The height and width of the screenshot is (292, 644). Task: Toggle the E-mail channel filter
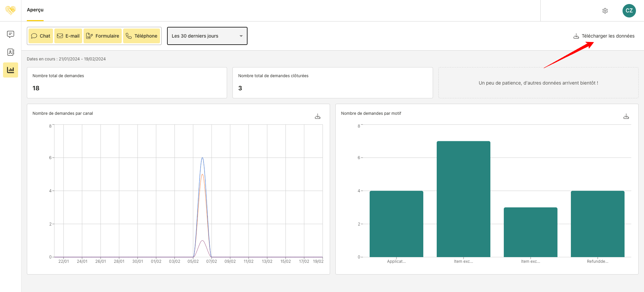(x=68, y=36)
